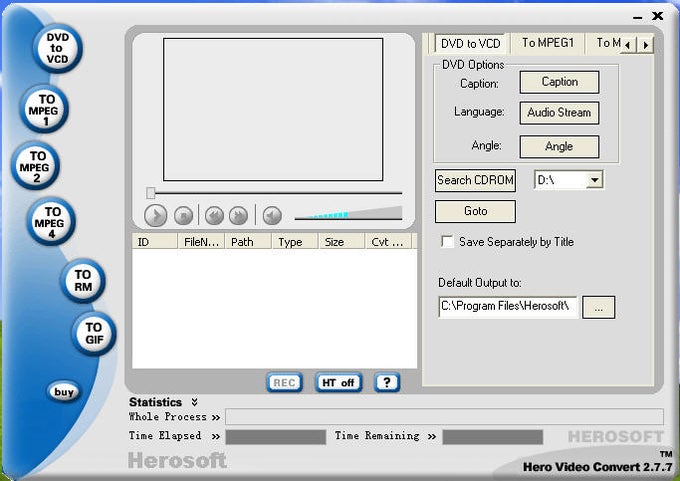The image size is (680, 481).
Task: Pick the TO RM conversion button
Action: (x=83, y=281)
